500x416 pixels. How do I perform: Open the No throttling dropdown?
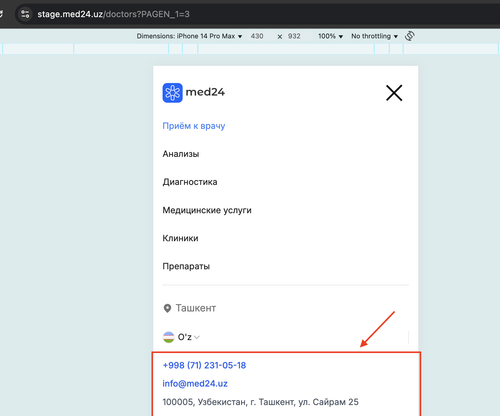coord(374,36)
